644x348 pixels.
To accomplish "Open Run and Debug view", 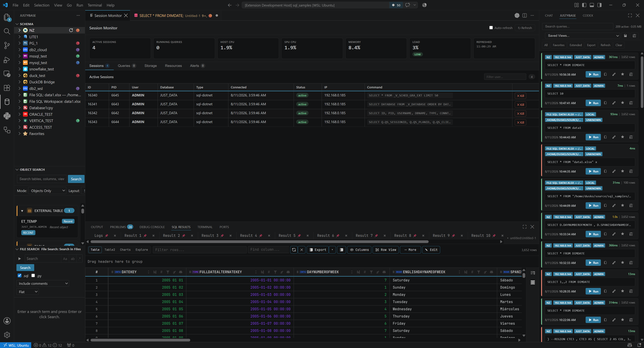I will pos(7,60).
